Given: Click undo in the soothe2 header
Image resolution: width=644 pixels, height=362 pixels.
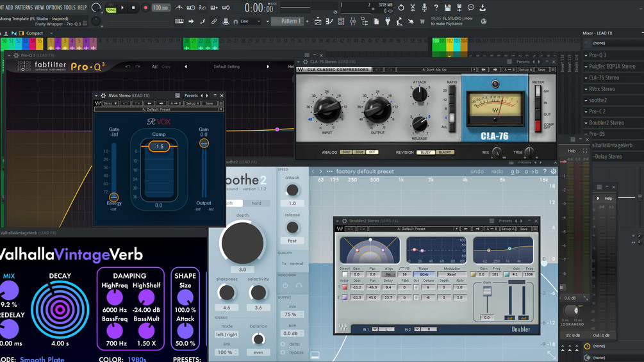Looking at the screenshot, I should click(x=476, y=172).
